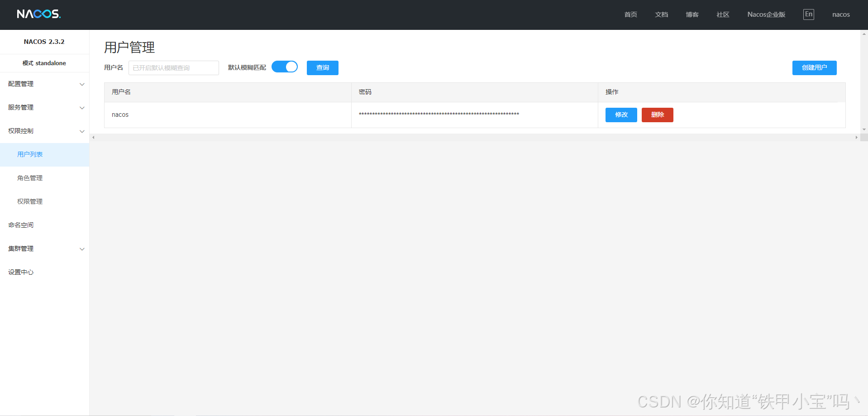Click the horizontal scrollbar left arrow
868x416 pixels.
point(93,137)
